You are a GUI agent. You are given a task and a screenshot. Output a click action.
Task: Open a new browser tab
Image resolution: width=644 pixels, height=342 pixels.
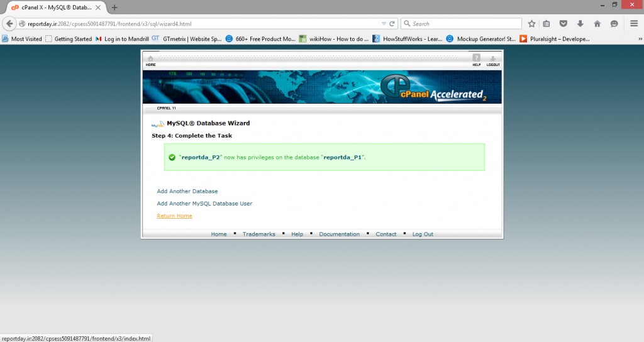click(114, 7)
